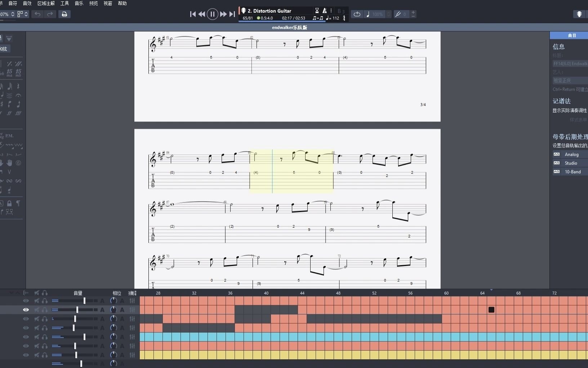Toggle the hourglass count-in icon
588x368 pixels.
coord(317,11)
